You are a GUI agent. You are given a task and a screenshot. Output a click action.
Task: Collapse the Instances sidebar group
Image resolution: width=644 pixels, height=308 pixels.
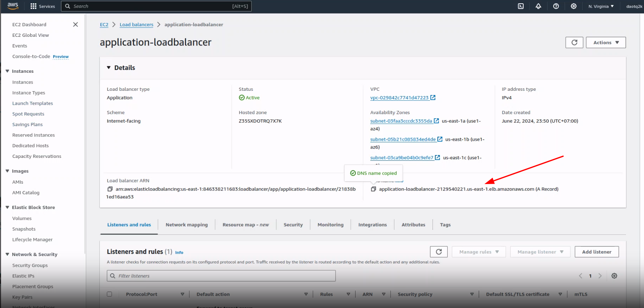click(x=7, y=71)
